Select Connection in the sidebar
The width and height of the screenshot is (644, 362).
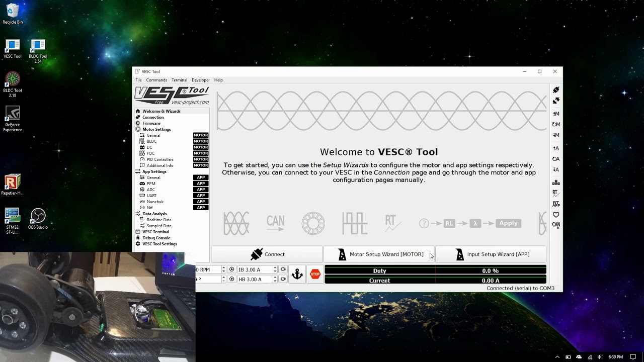point(172,117)
